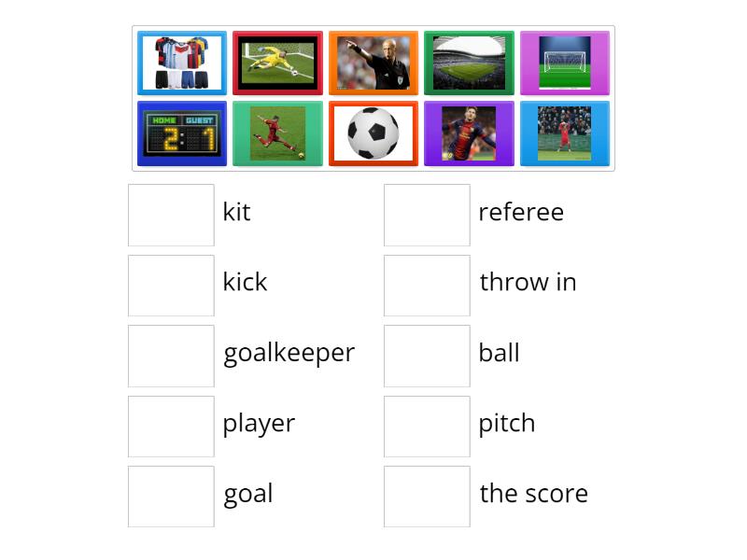This screenshot has width=747, height=560.
Task: Click the diving goalkeeper picture
Action: pyautogui.click(x=277, y=63)
